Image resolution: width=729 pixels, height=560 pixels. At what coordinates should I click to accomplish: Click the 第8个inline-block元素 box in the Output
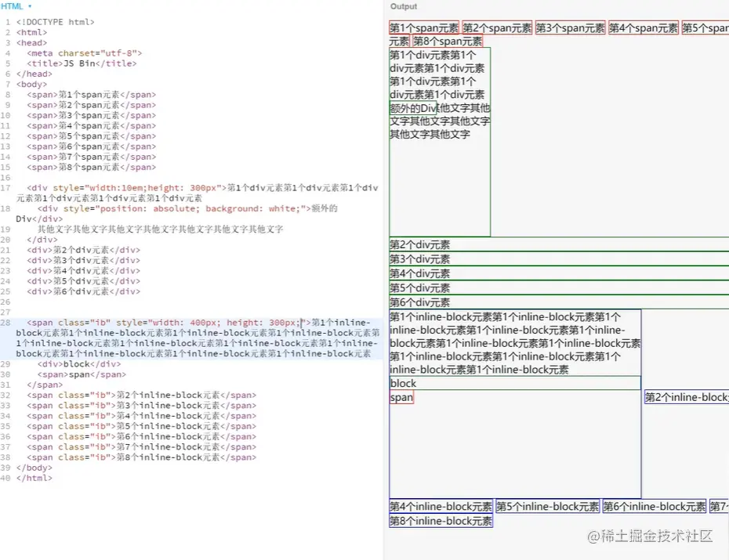click(x=441, y=521)
